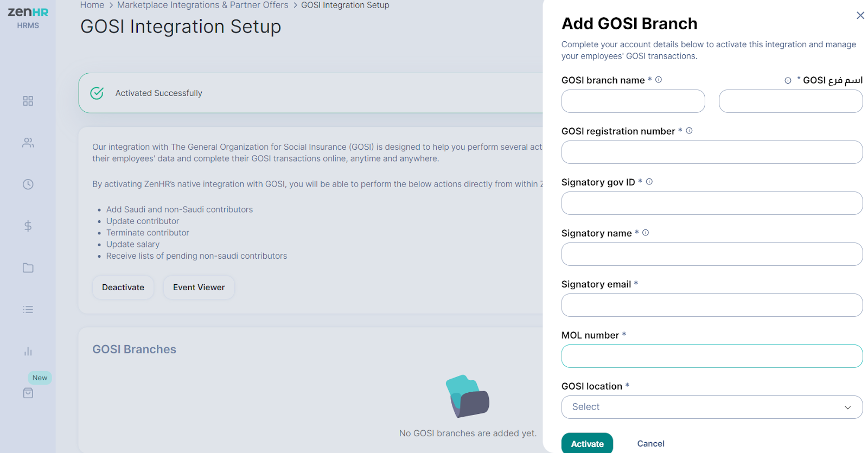Focus the Signatory gov ID field
The height and width of the screenshot is (453, 868).
(x=712, y=203)
